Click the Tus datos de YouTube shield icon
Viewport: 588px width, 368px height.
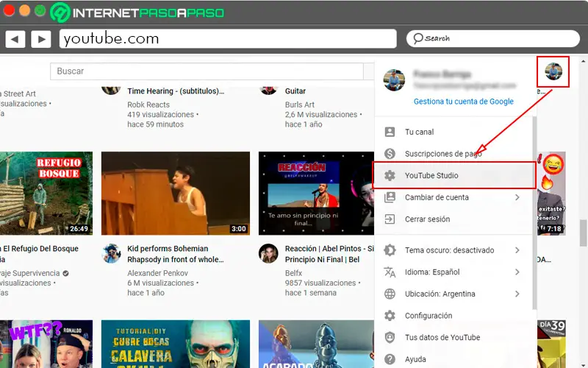(390, 337)
